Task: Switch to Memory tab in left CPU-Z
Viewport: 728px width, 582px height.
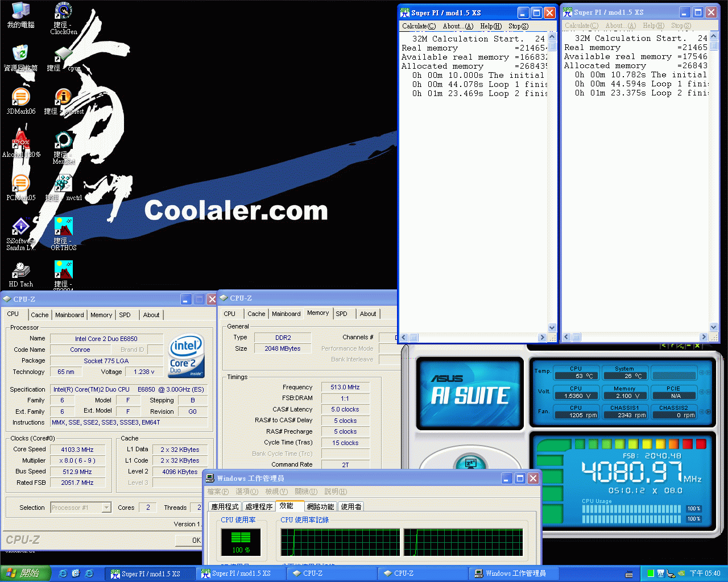Action: click(101, 315)
